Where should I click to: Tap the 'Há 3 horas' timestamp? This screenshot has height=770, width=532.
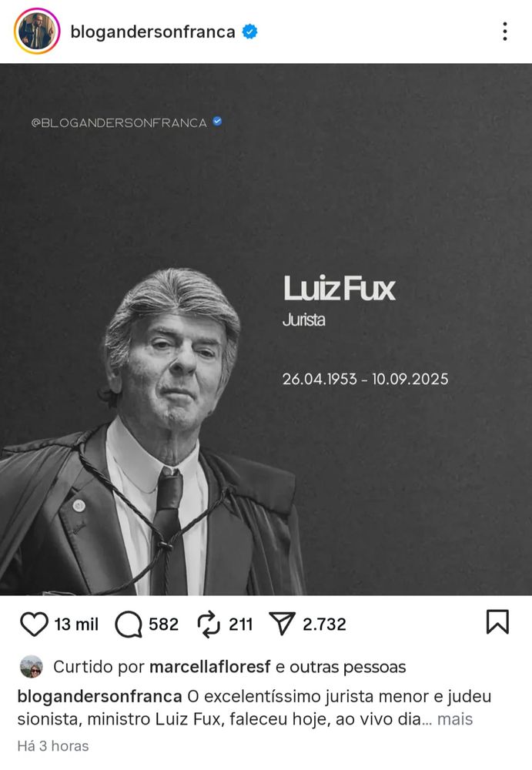(x=53, y=746)
